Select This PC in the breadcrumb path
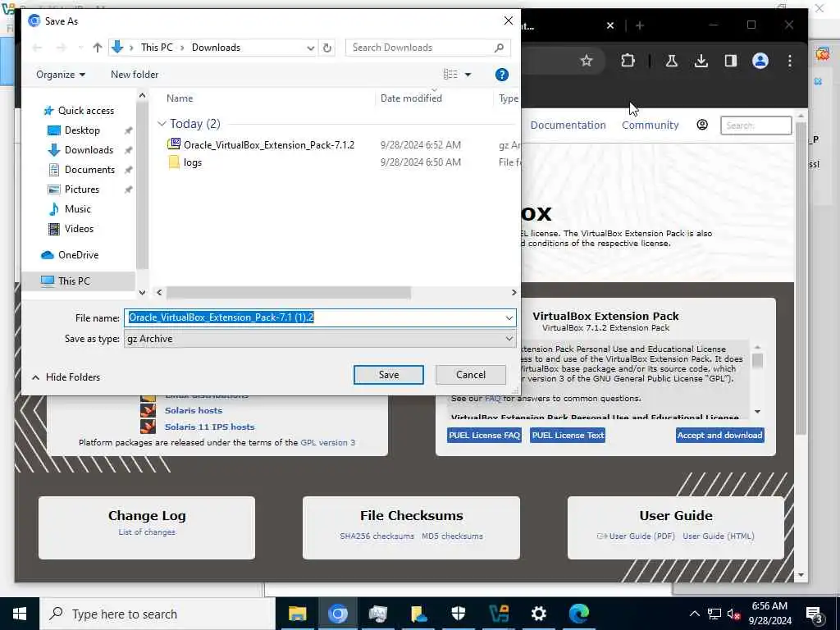Viewport: 840px width, 630px height. pyautogui.click(x=157, y=48)
